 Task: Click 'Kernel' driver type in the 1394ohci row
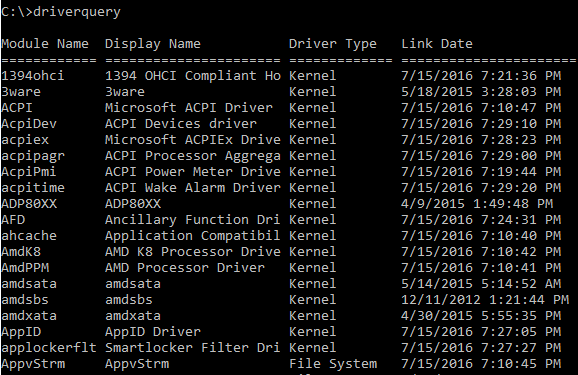tap(313, 76)
